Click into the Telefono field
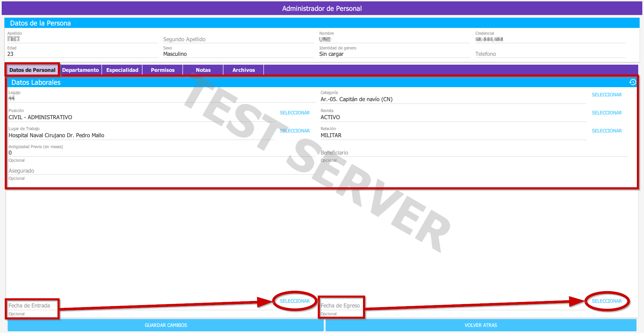Viewport: 644px width, 333px height. click(550, 54)
